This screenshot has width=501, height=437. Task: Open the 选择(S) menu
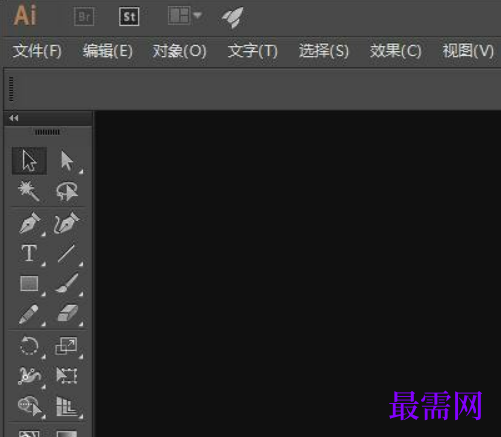coord(324,51)
